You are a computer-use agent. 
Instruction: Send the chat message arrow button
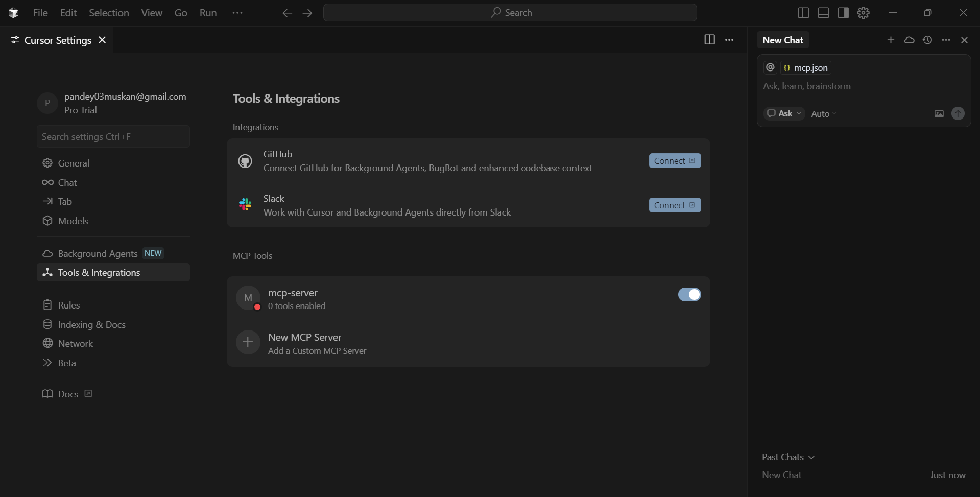(958, 113)
